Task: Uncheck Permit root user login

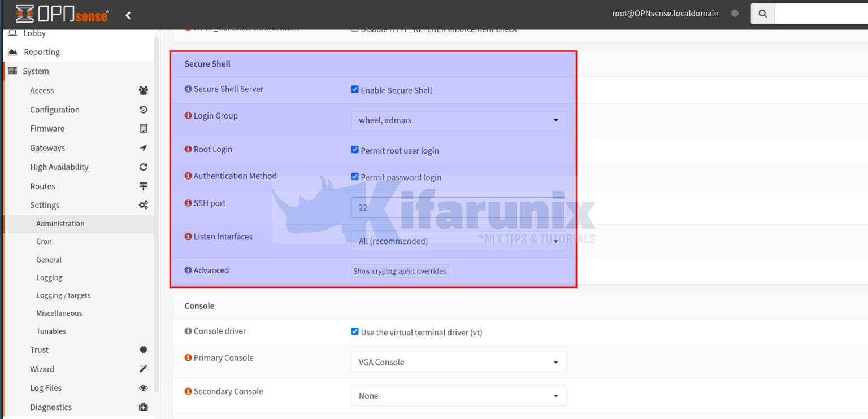Action: coord(354,149)
